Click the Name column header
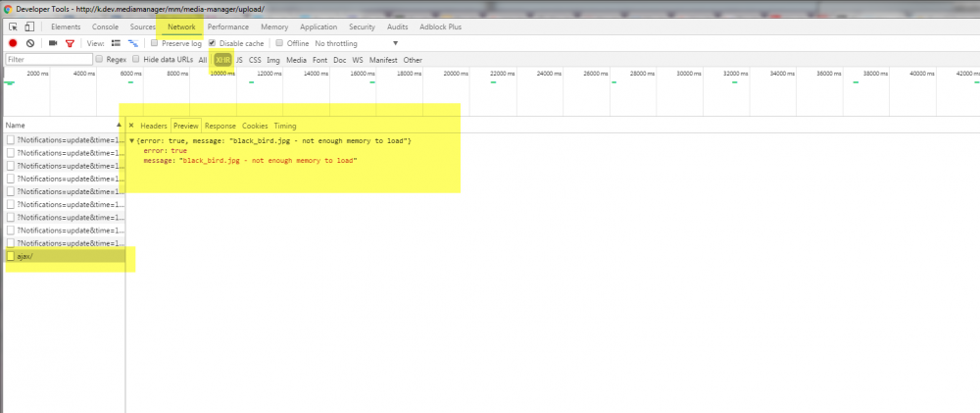The image size is (980, 413). tap(63, 126)
